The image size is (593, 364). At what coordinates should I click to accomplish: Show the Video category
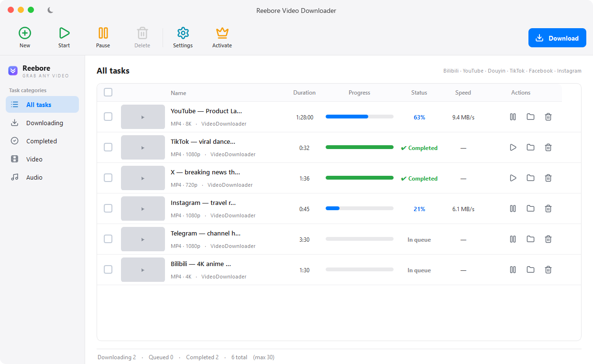click(x=42, y=159)
